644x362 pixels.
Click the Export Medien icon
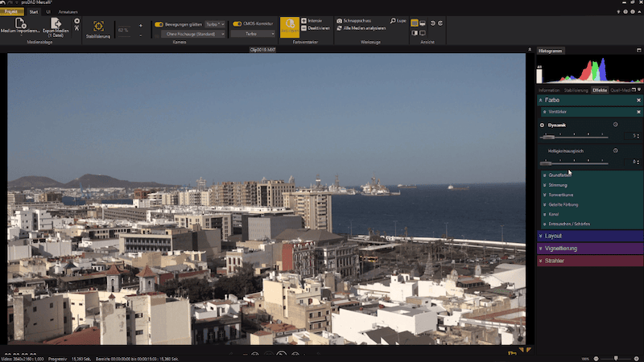point(56,24)
